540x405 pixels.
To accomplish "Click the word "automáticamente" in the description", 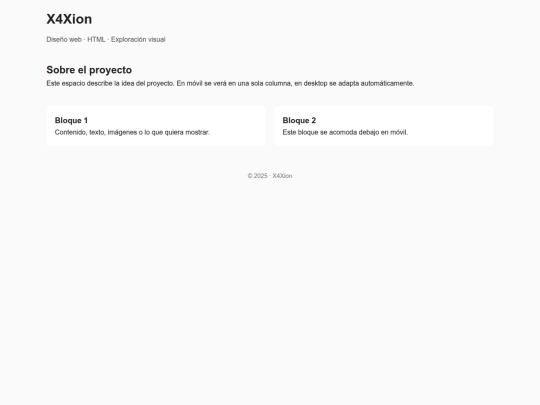I will point(387,83).
